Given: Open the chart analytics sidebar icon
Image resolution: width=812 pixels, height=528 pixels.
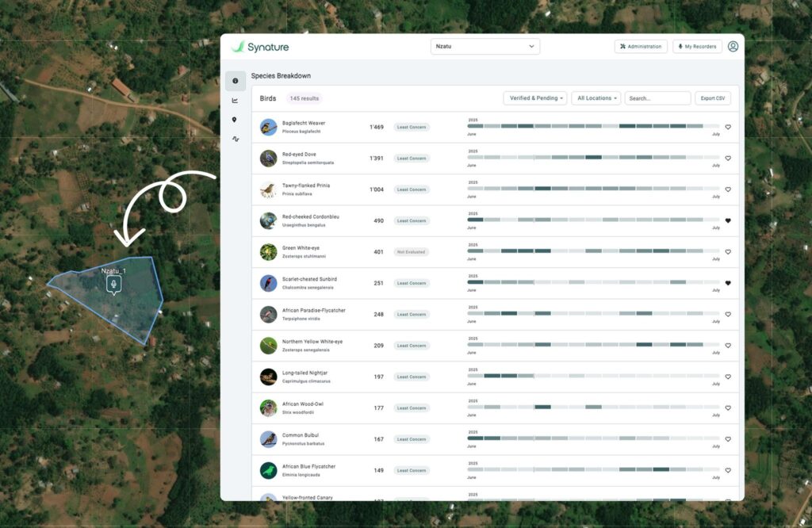Looking at the screenshot, I should 235,101.
